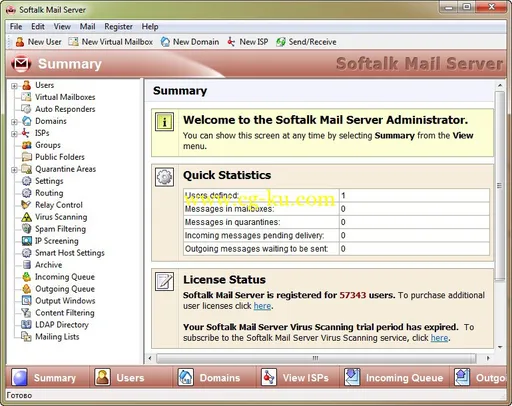Select the Auto Responders tree icon
Screen dimensions: 512x406
tap(26, 109)
